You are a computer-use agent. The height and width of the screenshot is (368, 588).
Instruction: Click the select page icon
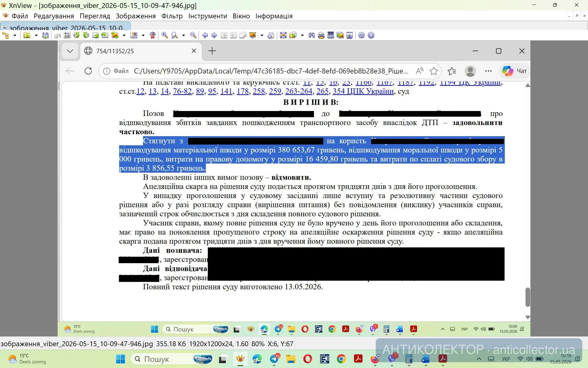coord(243,35)
